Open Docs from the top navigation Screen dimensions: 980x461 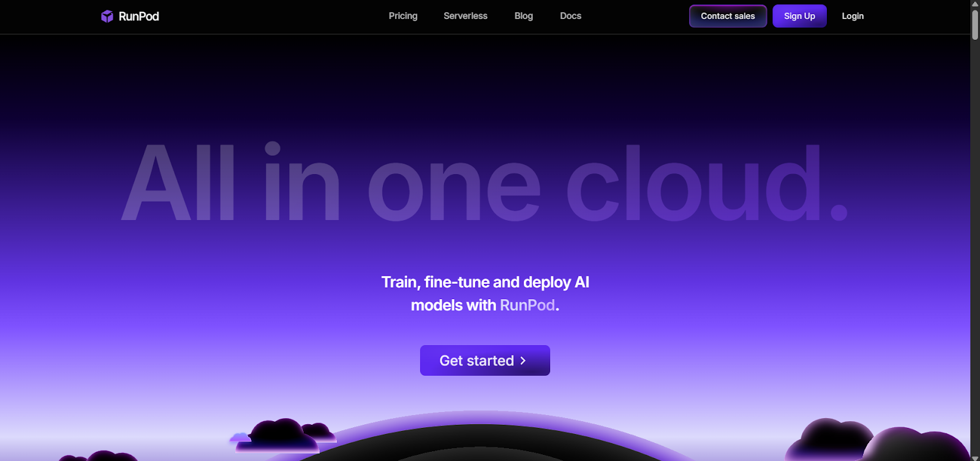tap(571, 16)
